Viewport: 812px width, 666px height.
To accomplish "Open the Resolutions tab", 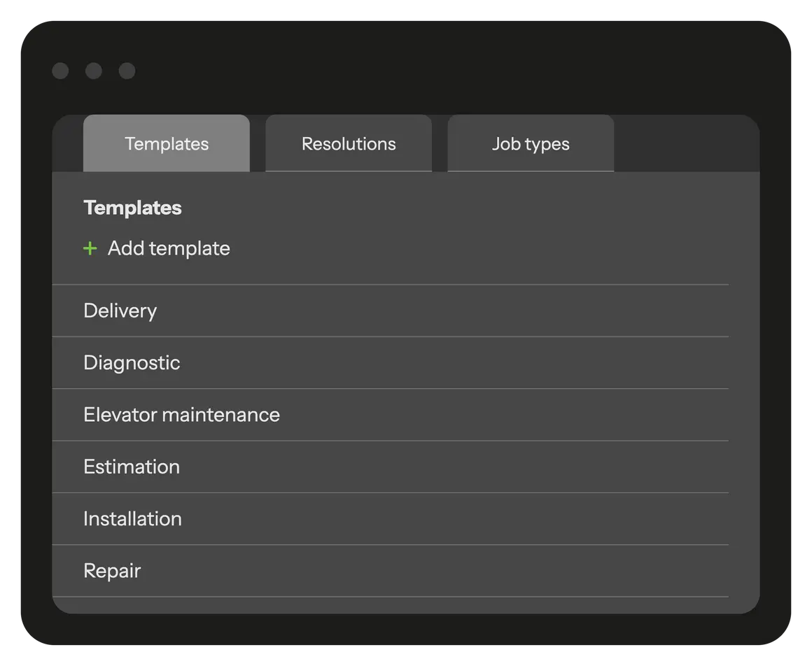I will click(349, 144).
